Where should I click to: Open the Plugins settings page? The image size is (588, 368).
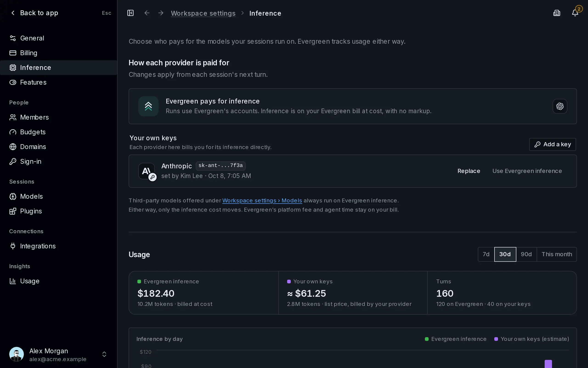point(59,211)
